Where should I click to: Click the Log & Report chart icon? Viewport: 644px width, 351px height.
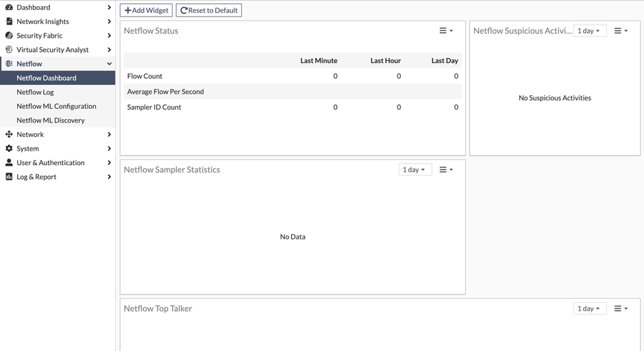click(9, 177)
